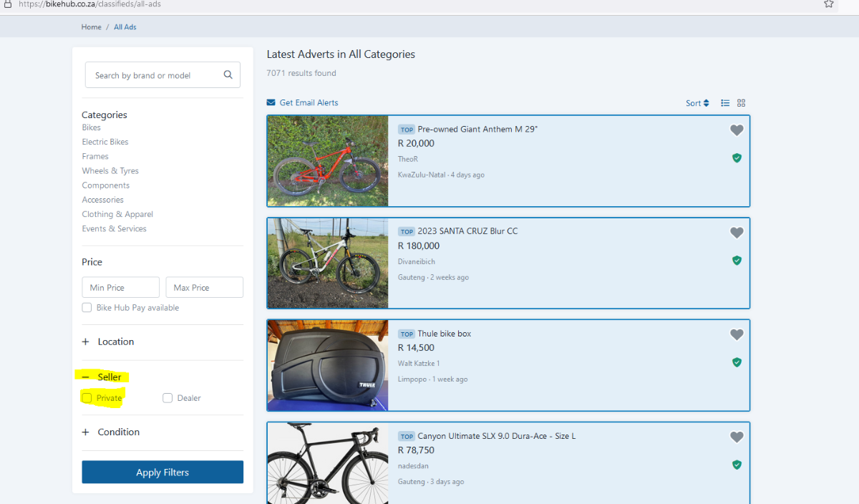Click heart icon on Santa Cruz Blur listing
This screenshot has height=504, width=859.
pos(737,233)
